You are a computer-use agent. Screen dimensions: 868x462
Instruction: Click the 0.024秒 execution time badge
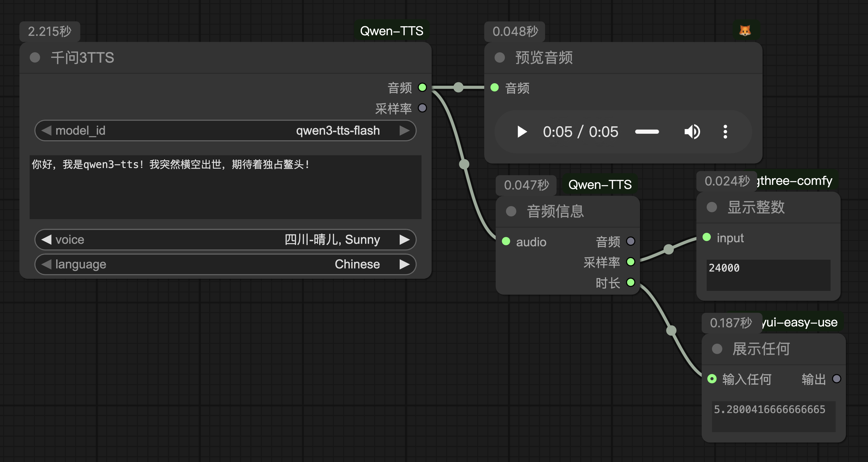[726, 181]
